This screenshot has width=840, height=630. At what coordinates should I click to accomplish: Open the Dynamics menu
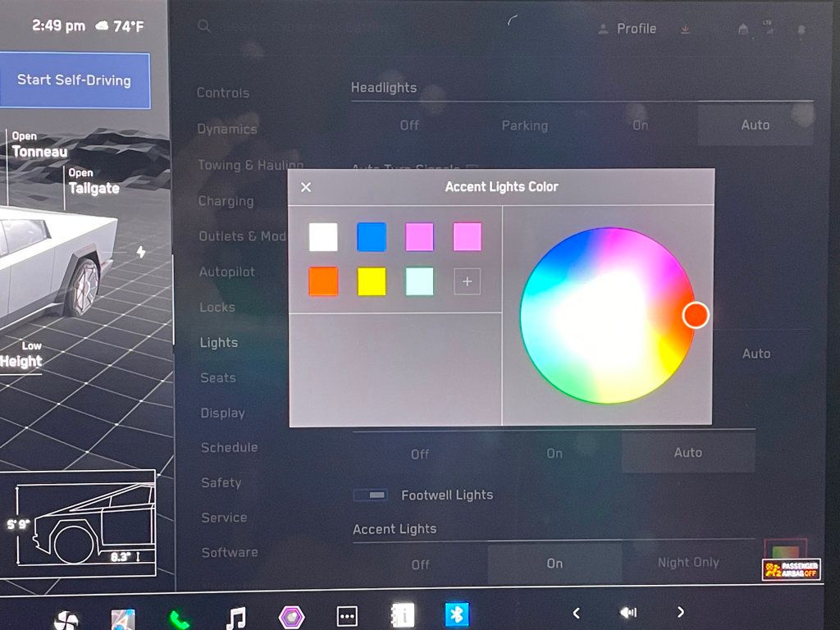[x=227, y=129]
